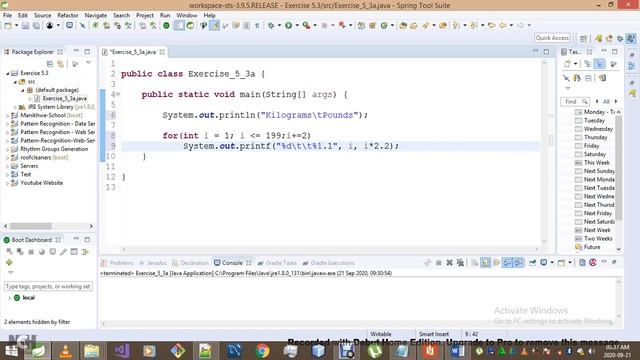Click Remove Launch icon in Console toolbar
Viewport: 640px width, 360px height.
pos(449,263)
